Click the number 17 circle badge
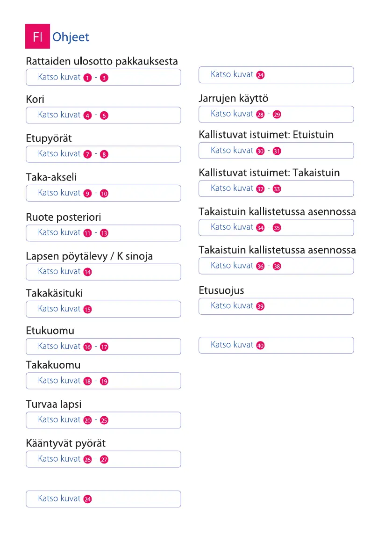Viewport: 392px width, 557px height. coord(104,347)
